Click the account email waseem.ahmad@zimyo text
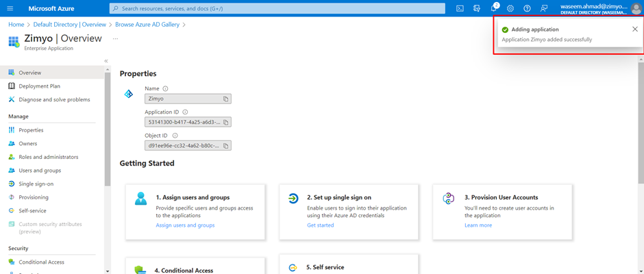 tap(594, 6)
